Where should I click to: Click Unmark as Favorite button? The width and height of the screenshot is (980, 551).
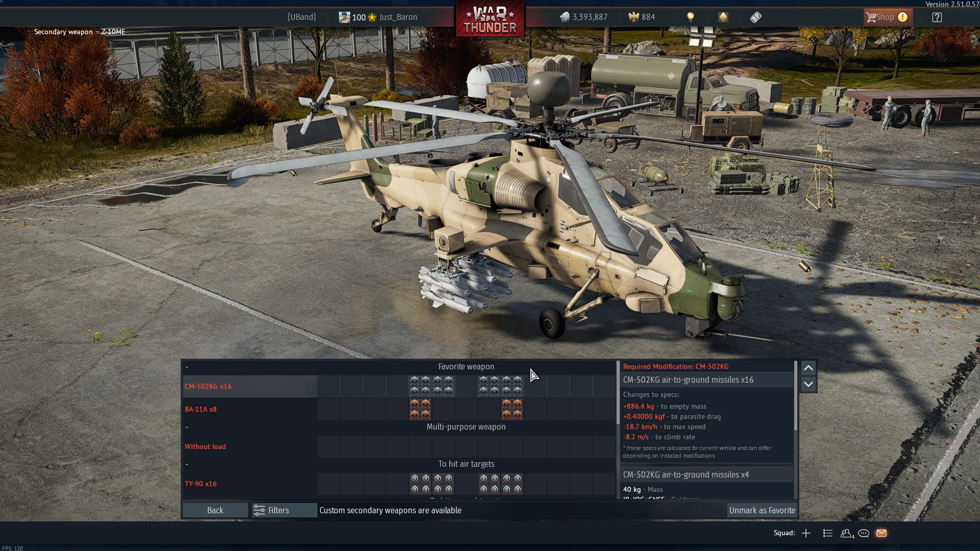(x=762, y=510)
